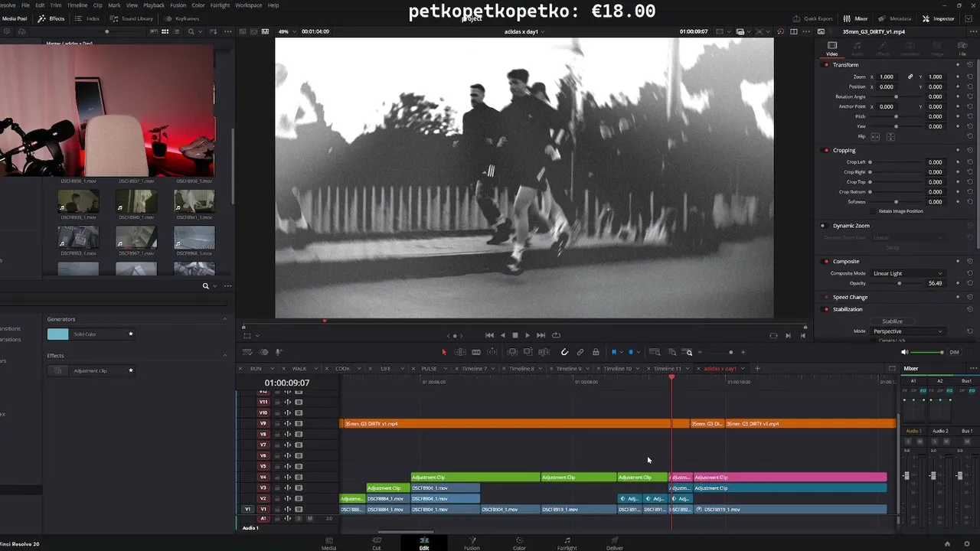Screen dimensions: 980x551
Task: Click the blue flag icon
Action: point(614,352)
